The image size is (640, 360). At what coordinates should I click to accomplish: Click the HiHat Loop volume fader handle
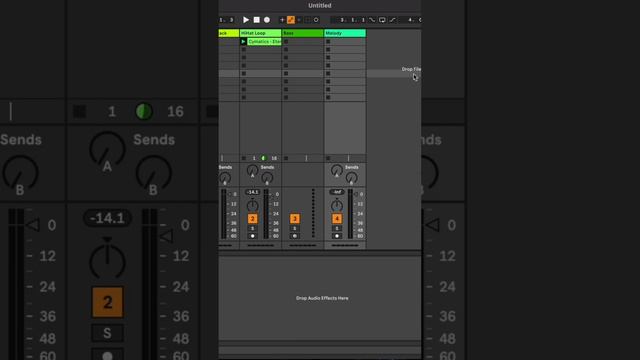click(x=272, y=197)
